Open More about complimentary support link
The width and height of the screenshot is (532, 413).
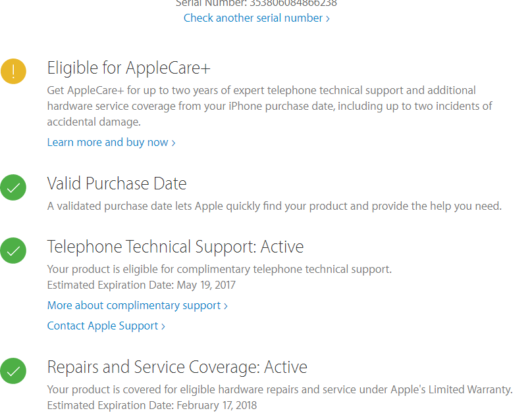pyautogui.click(x=137, y=305)
